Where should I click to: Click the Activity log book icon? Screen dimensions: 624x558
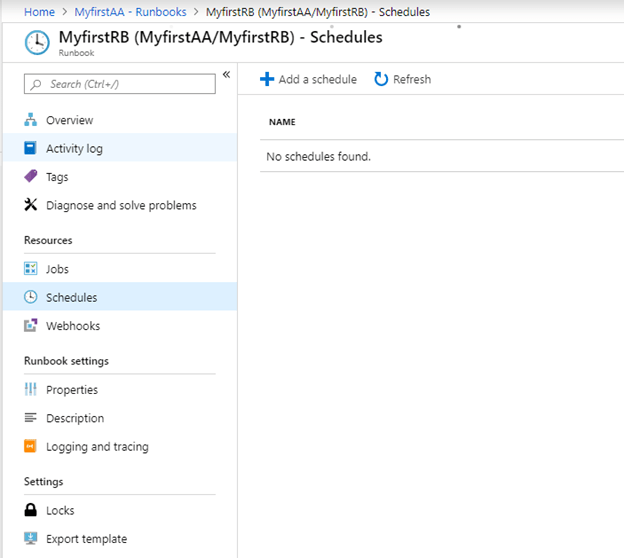30,149
